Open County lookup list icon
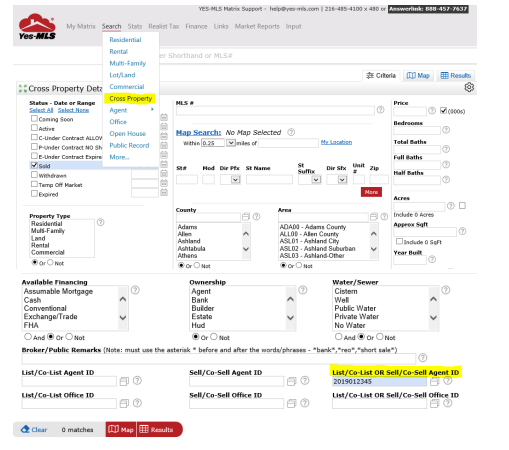Screen dimensions: 509x450 pyautogui.click(x=246, y=217)
